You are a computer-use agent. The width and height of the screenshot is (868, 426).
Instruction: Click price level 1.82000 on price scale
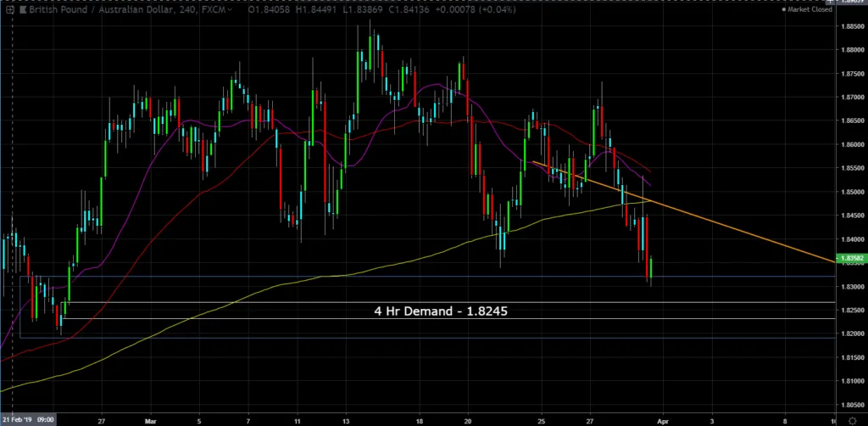pos(852,334)
